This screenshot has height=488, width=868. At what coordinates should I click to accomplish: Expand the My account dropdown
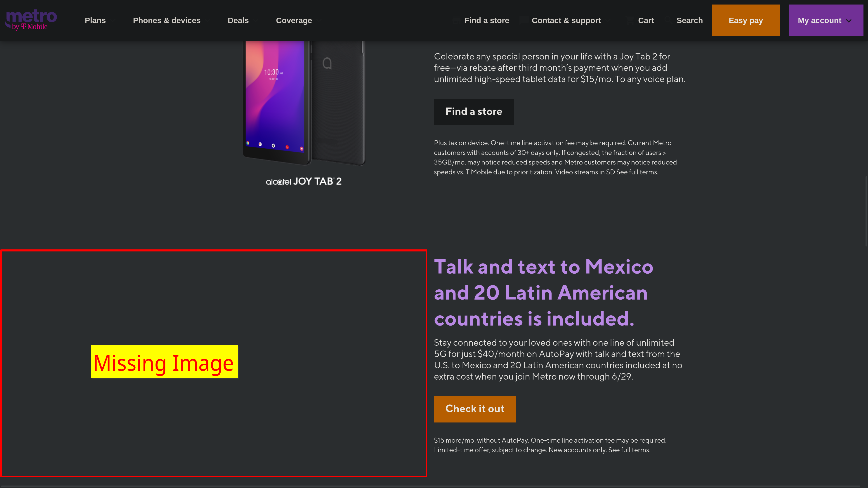point(826,20)
